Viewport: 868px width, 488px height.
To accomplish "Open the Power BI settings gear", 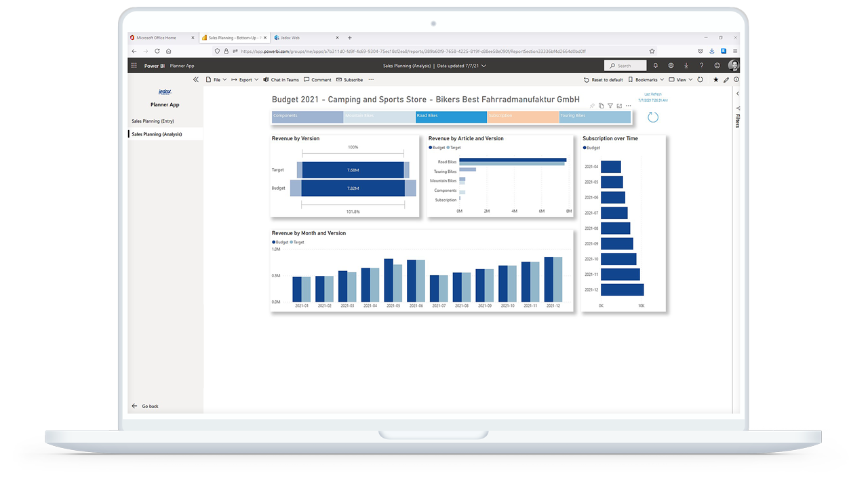I will pos(671,66).
